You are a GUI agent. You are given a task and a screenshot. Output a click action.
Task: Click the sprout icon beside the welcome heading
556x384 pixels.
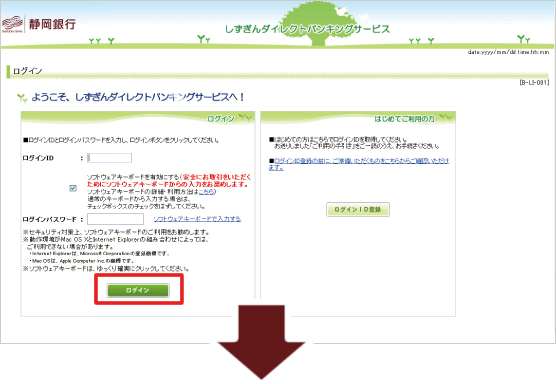click(22, 98)
